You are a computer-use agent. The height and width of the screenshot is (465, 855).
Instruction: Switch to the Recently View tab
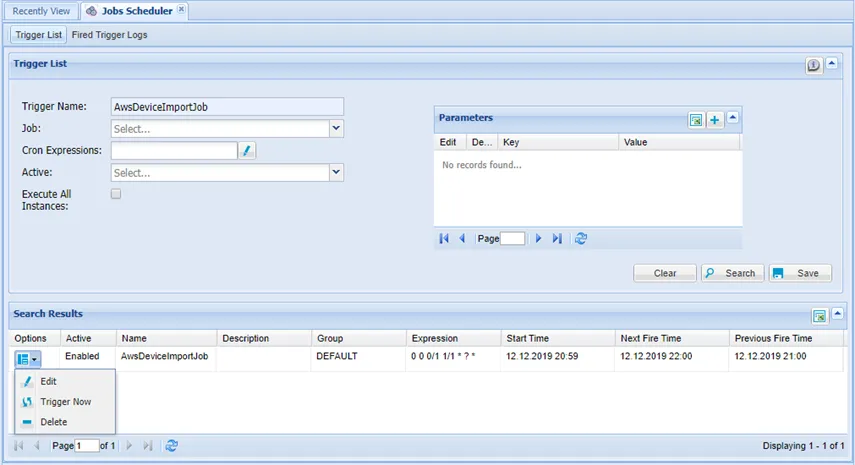click(x=41, y=11)
